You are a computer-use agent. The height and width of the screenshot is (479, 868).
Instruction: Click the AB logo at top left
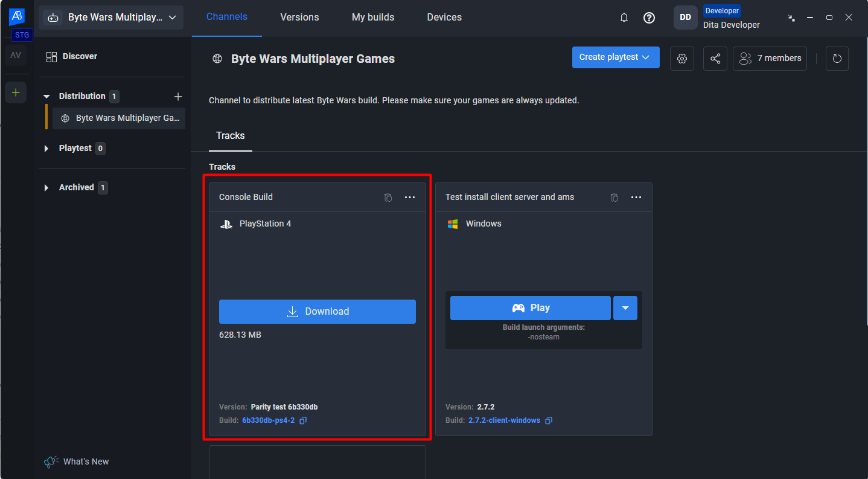[16, 16]
